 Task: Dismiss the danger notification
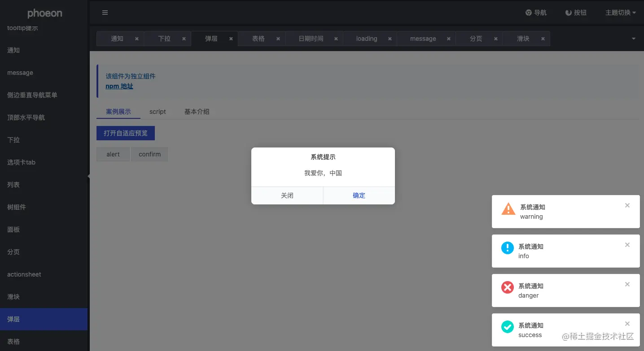coord(627,284)
